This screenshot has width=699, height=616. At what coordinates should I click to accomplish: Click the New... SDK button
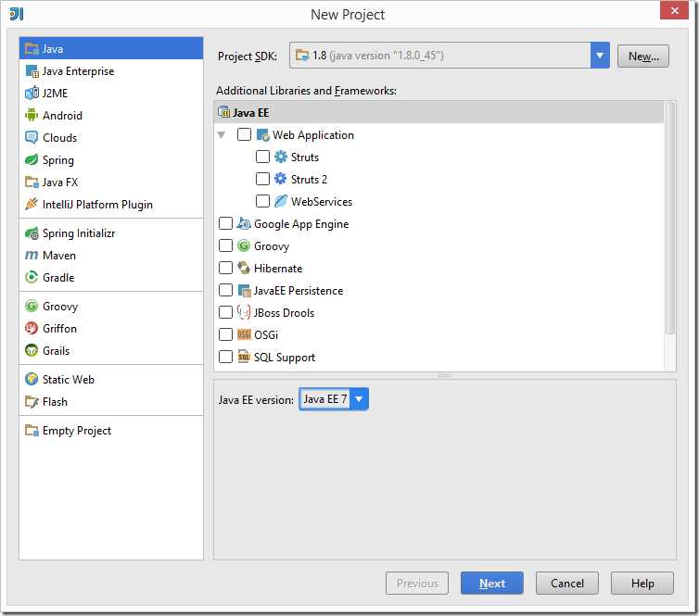[x=642, y=57]
